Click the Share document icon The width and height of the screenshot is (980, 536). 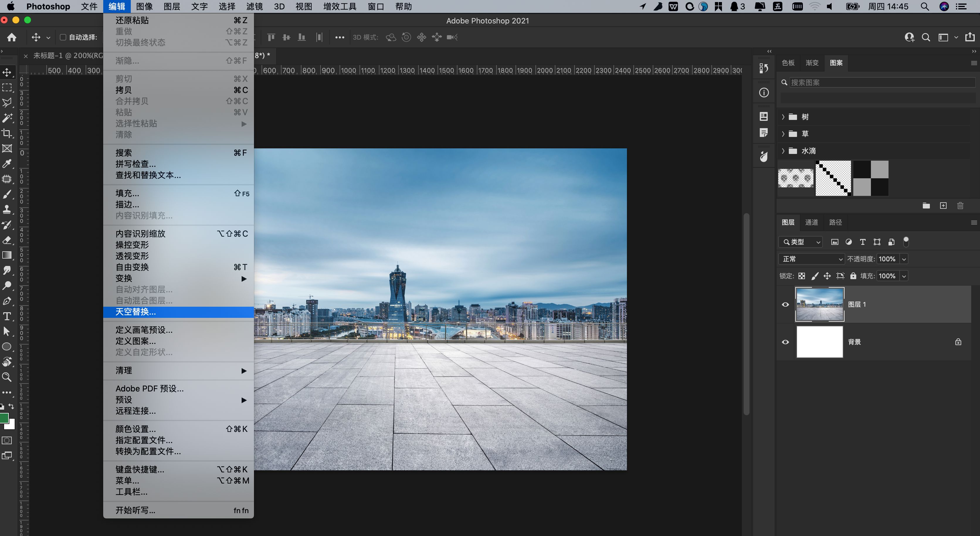[x=970, y=37]
